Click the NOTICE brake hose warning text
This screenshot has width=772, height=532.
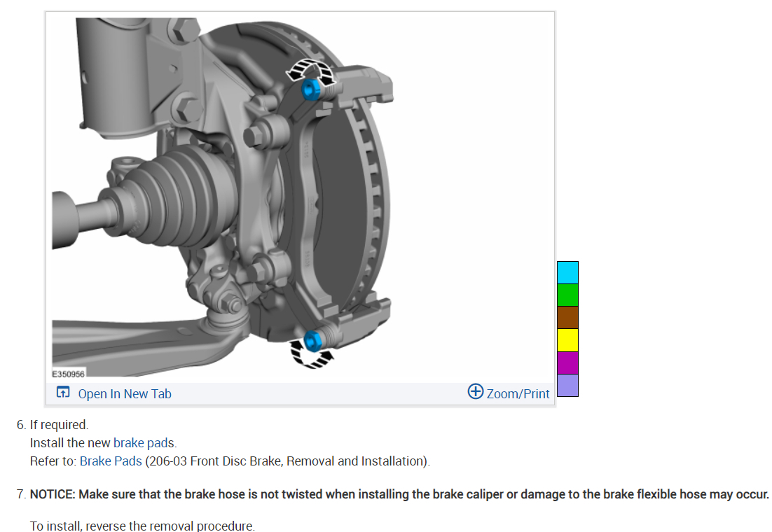point(399,494)
